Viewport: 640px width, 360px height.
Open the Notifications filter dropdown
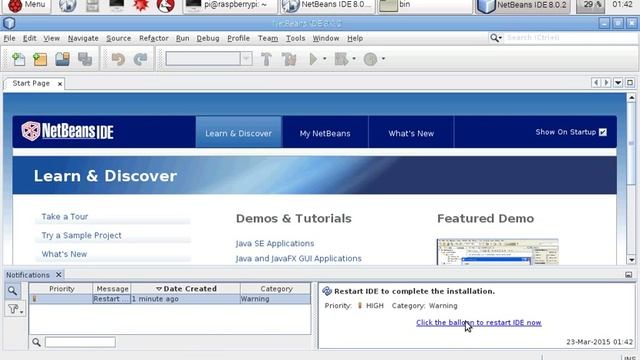pos(14,309)
